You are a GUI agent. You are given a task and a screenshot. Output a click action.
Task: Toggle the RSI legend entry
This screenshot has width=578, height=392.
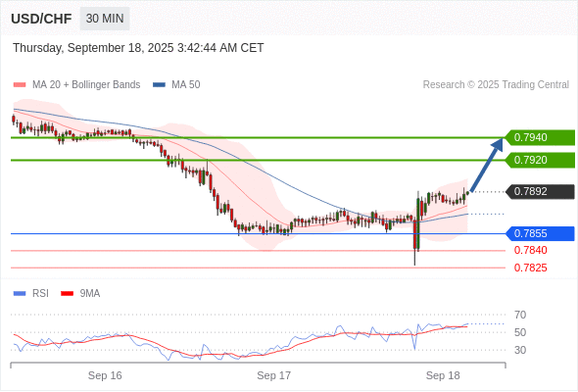pyautogui.click(x=40, y=294)
